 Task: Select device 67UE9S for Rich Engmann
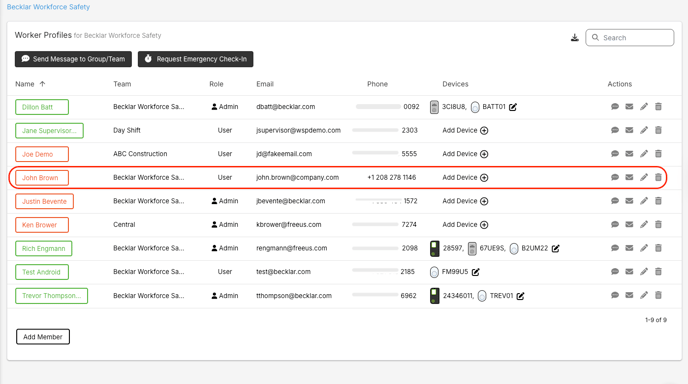[x=487, y=248]
